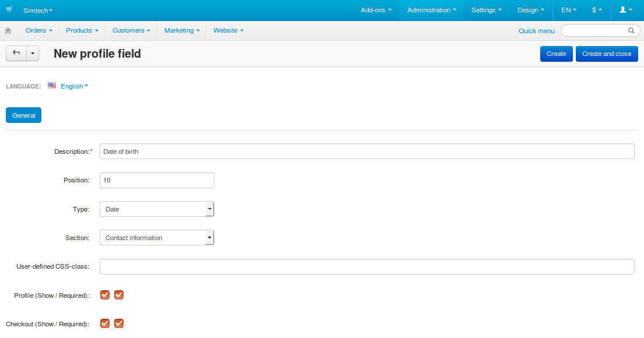Click the search magnifier icon
Viewport: 644px width, 338px height.
(631, 30)
